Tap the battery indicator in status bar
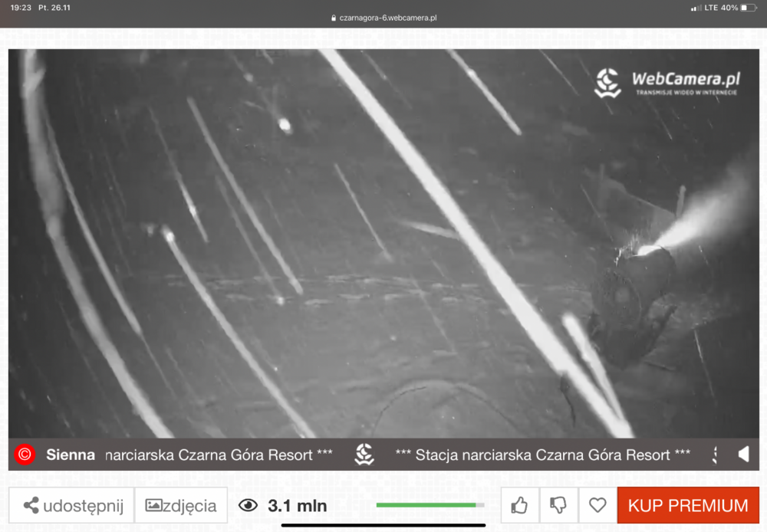Viewport: 767px width, 532px height. (749, 8)
